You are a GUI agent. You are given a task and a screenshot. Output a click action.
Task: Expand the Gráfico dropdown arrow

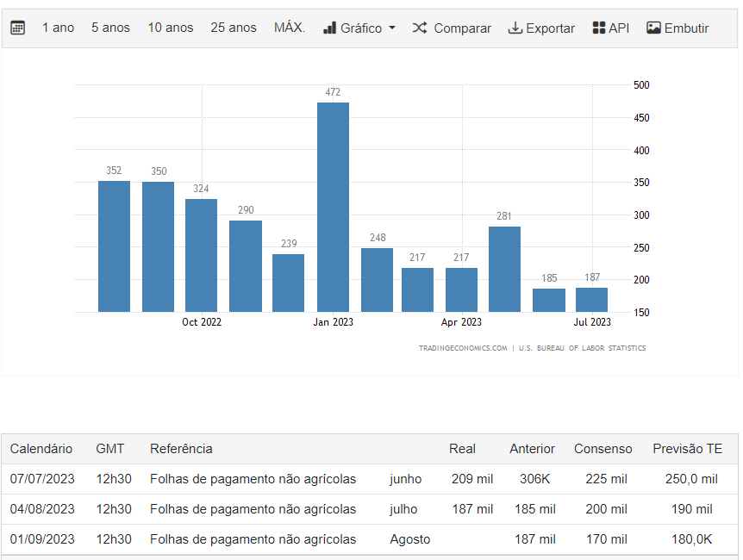tap(392, 28)
